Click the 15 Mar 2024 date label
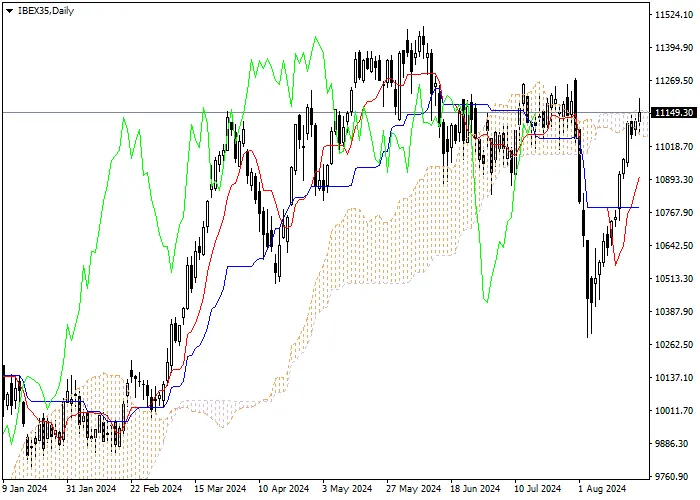This screenshot has width=700, height=500. pyautogui.click(x=221, y=488)
